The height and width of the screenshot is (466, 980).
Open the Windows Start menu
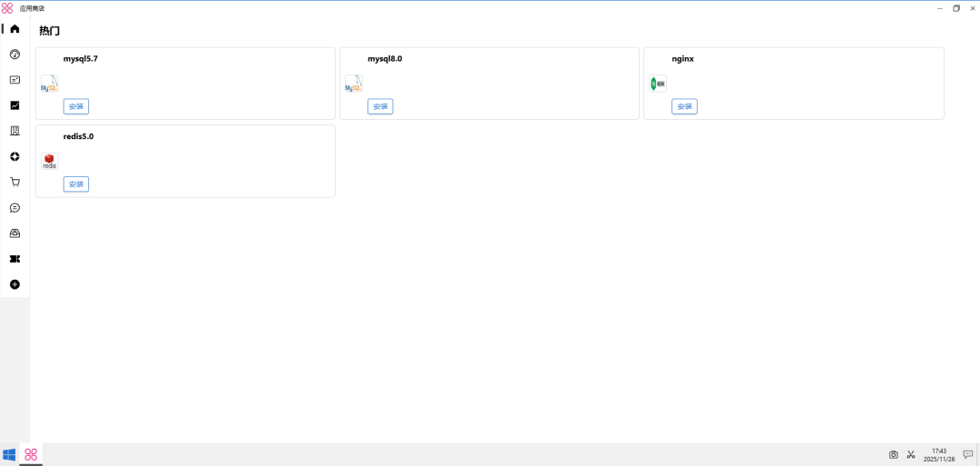[x=9, y=454]
